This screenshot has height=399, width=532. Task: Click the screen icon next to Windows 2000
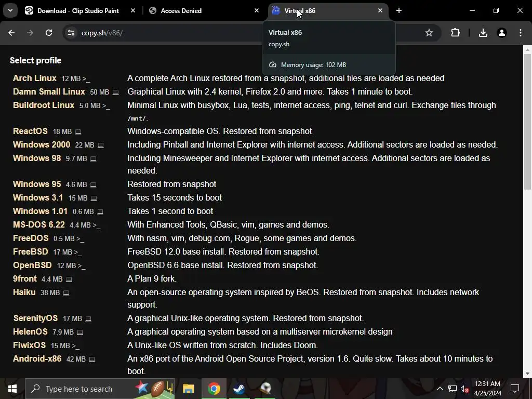pos(100,145)
